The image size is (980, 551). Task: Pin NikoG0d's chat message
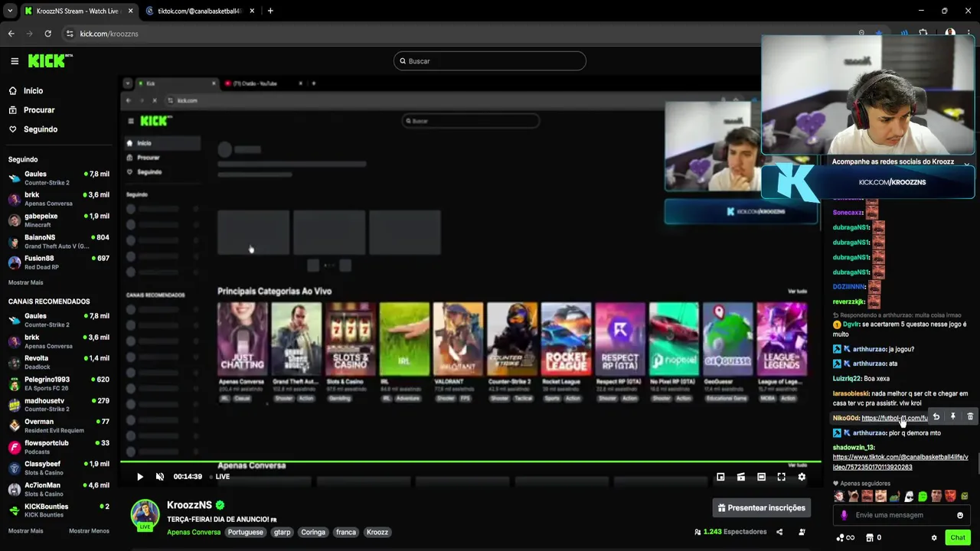click(953, 417)
